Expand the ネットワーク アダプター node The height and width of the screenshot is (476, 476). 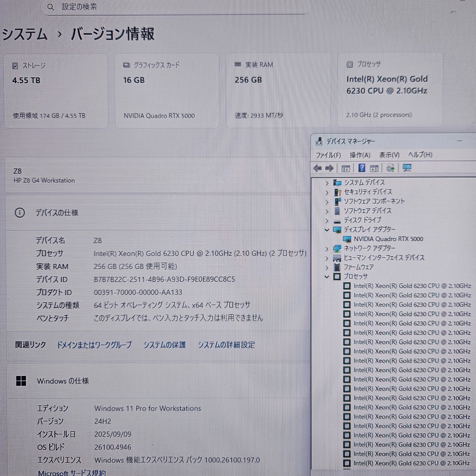(327, 249)
